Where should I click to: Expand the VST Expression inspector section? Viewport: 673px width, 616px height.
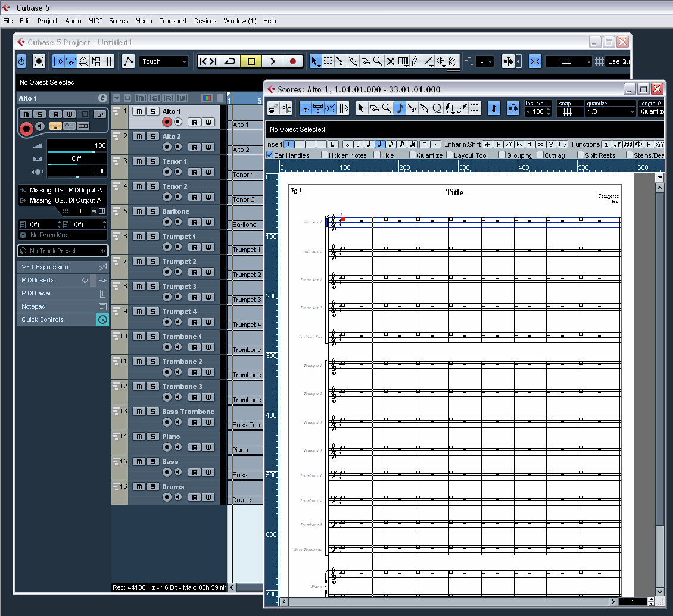point(63,267)
